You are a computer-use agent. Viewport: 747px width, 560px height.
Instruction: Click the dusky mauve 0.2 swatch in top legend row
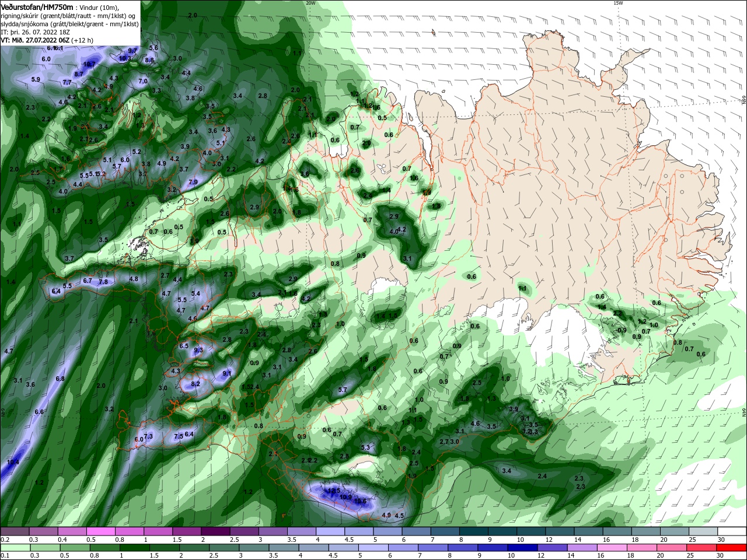tap(15, 531)
